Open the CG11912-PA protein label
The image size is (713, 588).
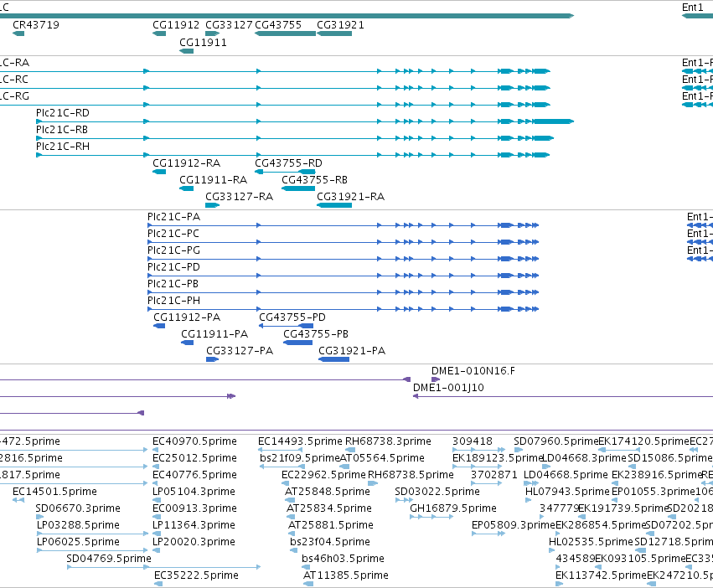pyautogui.click(x=187, y=317)
